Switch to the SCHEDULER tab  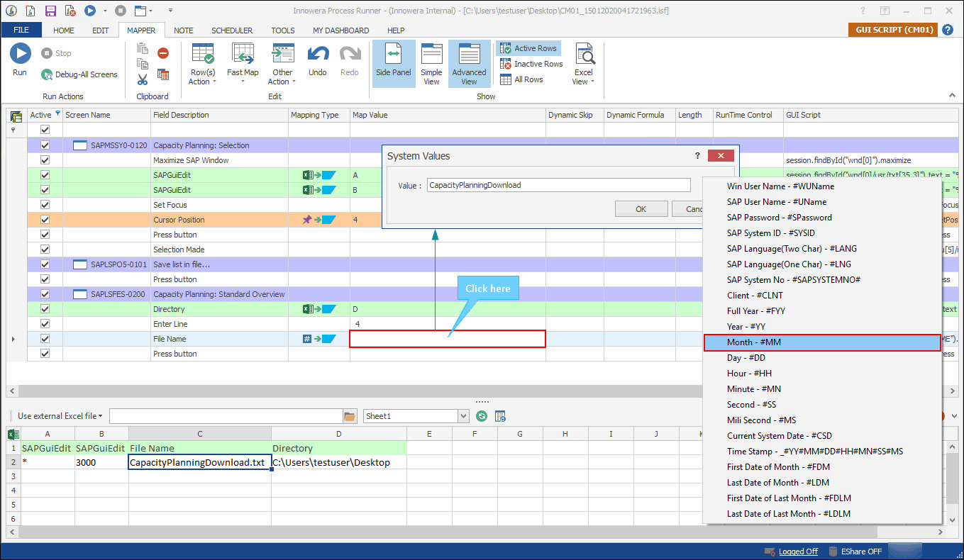(x=232, y=30)
